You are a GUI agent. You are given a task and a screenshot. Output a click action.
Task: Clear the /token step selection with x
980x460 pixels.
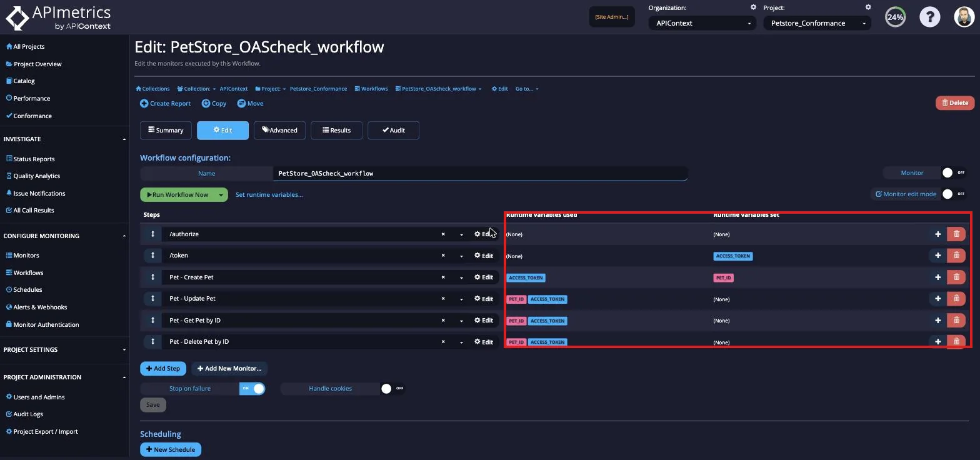pyautogui.click(x=443, y=256)
